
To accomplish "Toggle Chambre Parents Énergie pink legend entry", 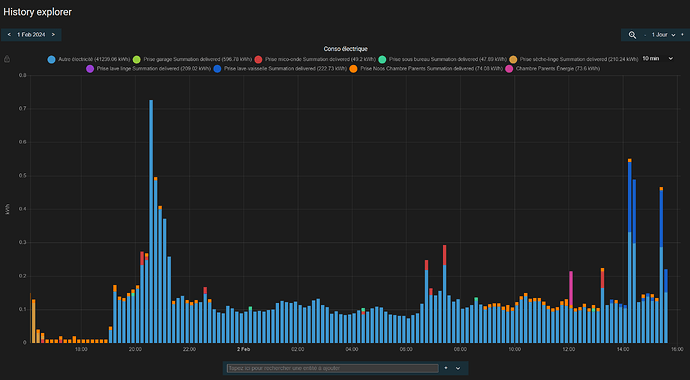I will (x=553, y=69).
